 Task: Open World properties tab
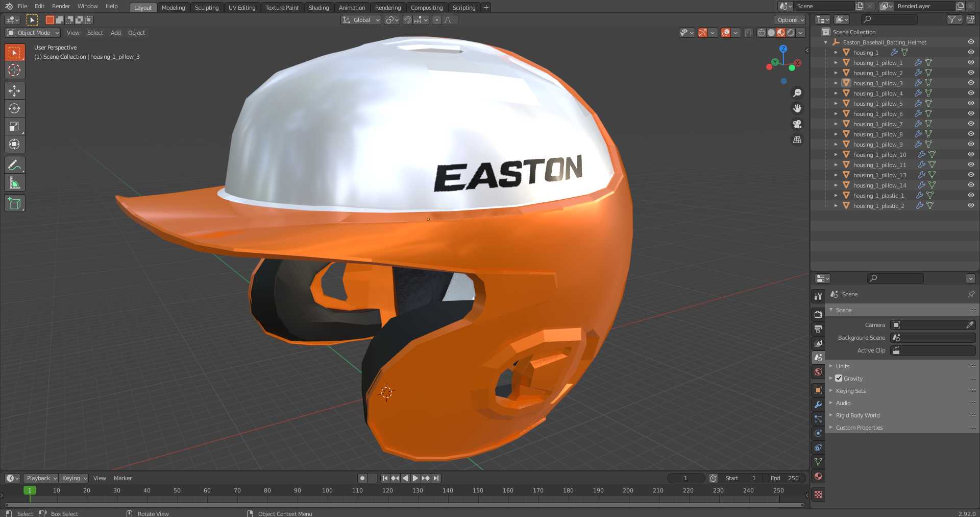[x=818, y=372]
